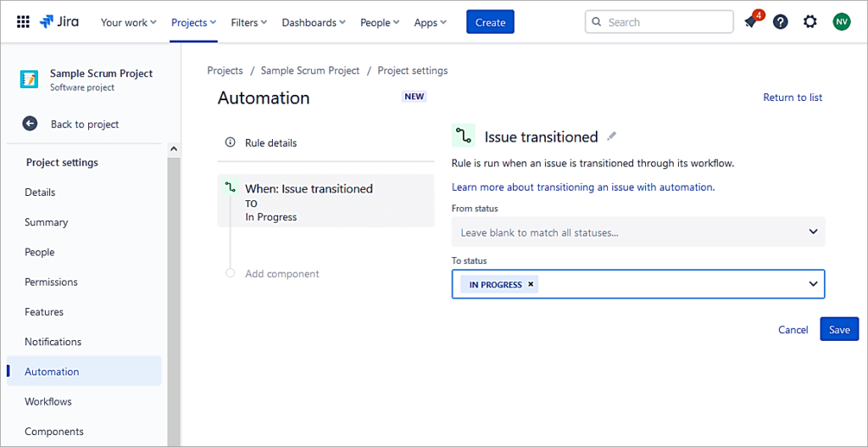The image size is (868, 447).
Task: Select Add component in the rule
Action: pyautogui.click(x=281, y=274)
